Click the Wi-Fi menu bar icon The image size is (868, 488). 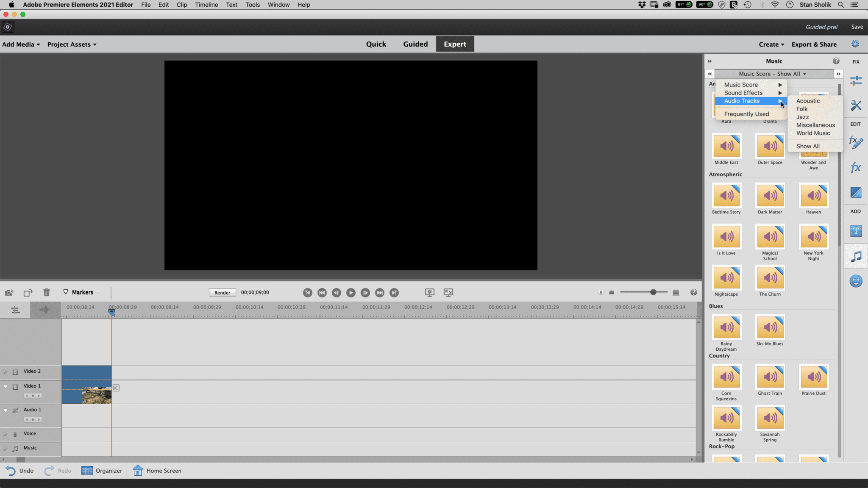click(775, 5)
